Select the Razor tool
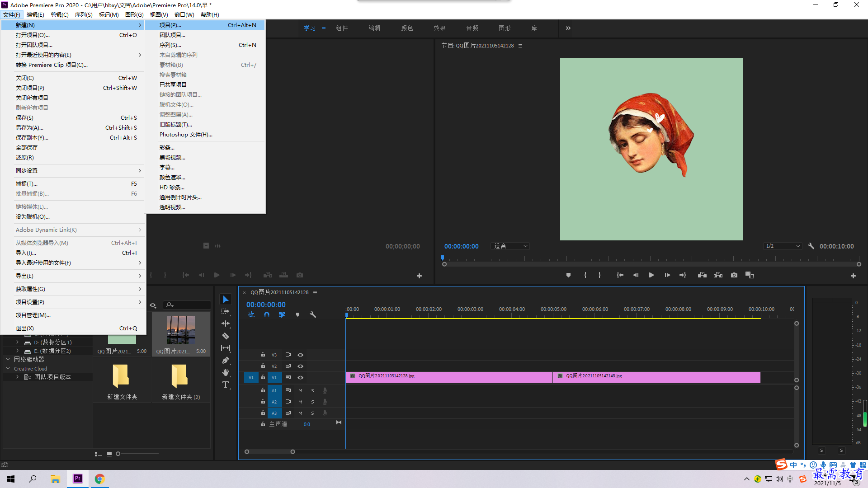Viewport: 868px width, 488px height. tap(226, 336)
